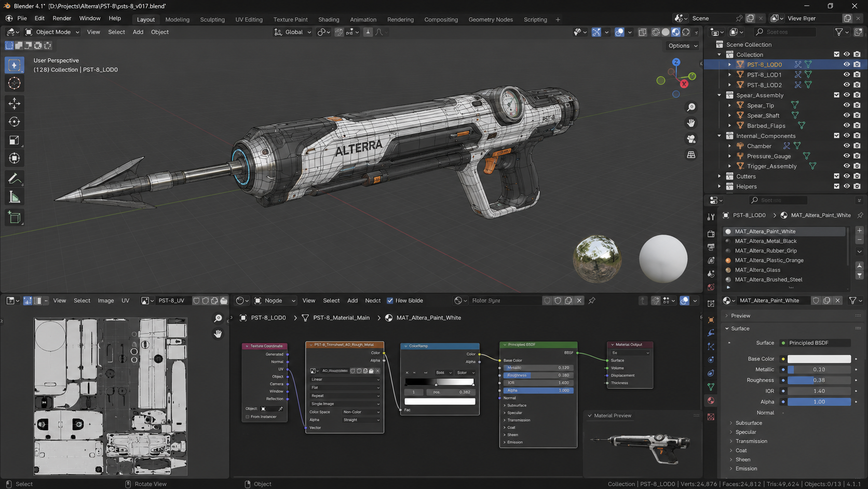Toggle the Use Nodes checkbox
Screen dimensions: 868x489
390,300
